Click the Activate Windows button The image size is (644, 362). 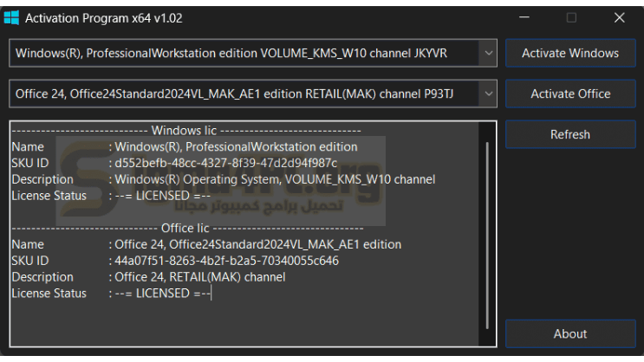coord(570,53)
